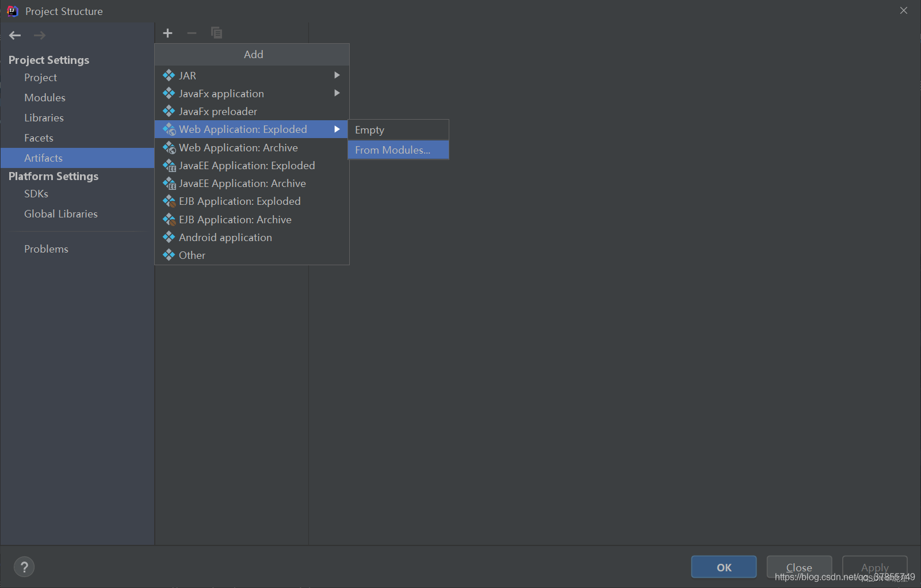Click the icon beside JavaFx preloader
921x588 pixels.
click(x=169, y=111)
